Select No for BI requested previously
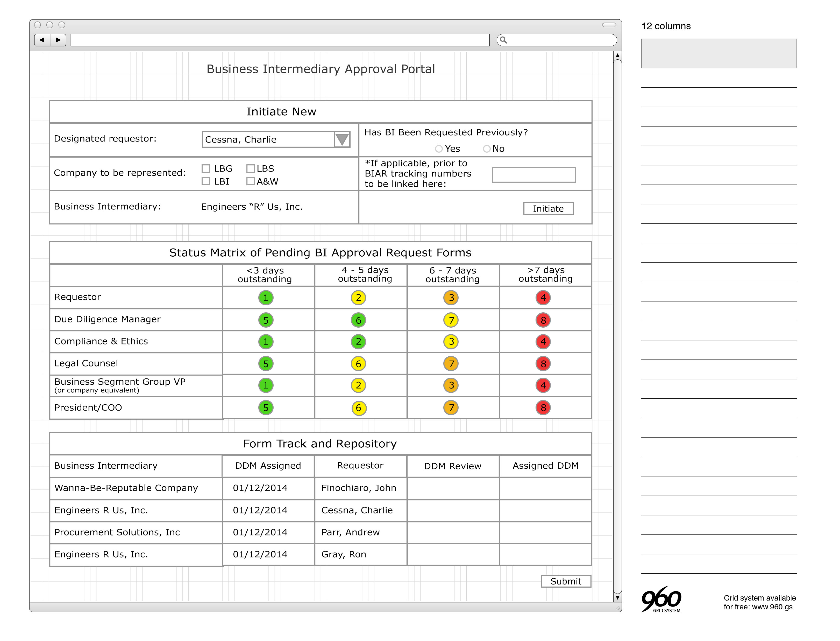The image size is (840, 641). (487, 149)
